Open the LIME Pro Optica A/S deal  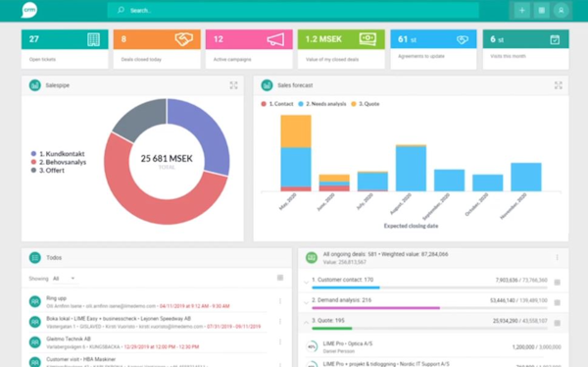click(x=433, y=346)
